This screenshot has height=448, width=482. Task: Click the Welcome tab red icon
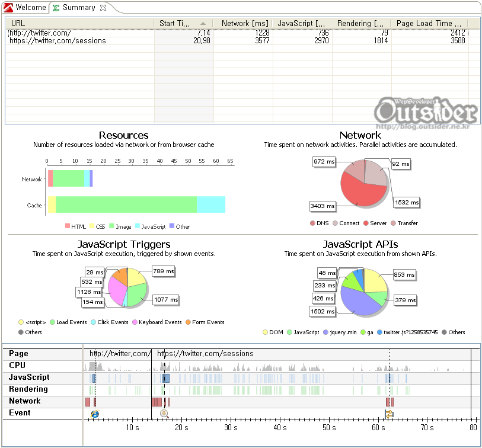9,7
